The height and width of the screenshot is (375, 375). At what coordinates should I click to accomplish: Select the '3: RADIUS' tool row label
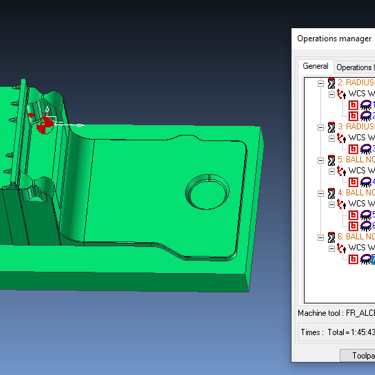[x=356, y=127]
